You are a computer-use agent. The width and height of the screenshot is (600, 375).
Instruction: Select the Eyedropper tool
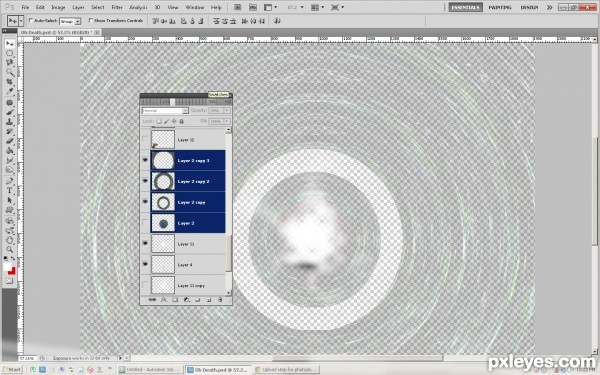click(x=10, y=91)
